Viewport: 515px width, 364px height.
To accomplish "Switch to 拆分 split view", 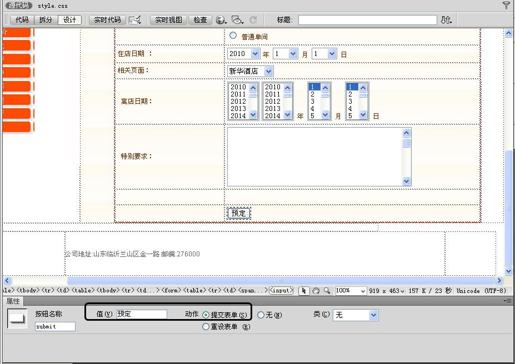I will pos(46,20).
